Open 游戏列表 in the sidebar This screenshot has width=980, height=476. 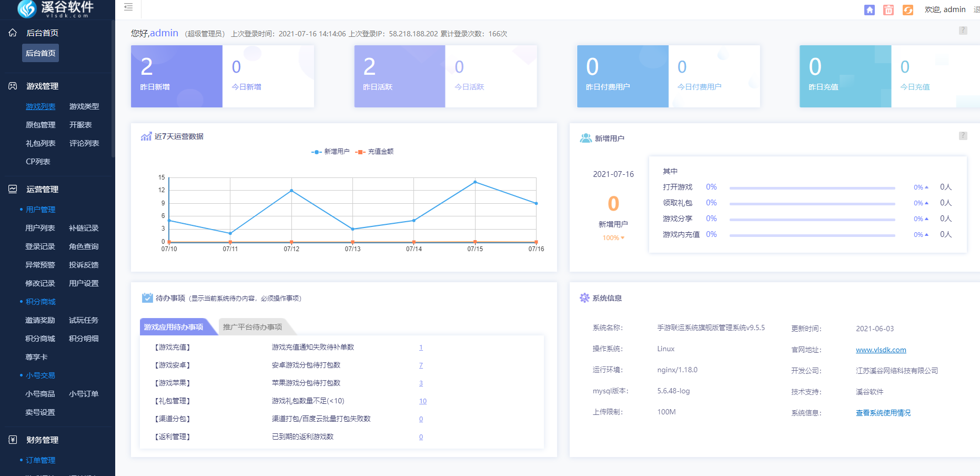point(41,106)
